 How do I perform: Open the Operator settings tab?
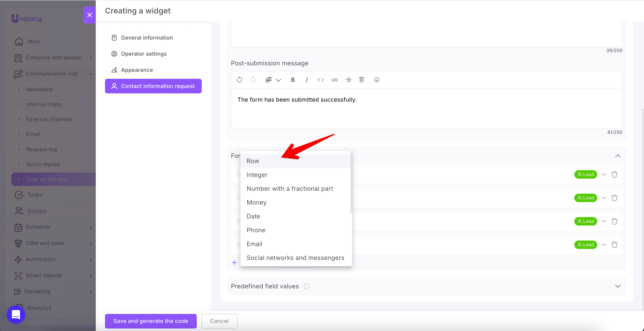click(x=153, y=54)
